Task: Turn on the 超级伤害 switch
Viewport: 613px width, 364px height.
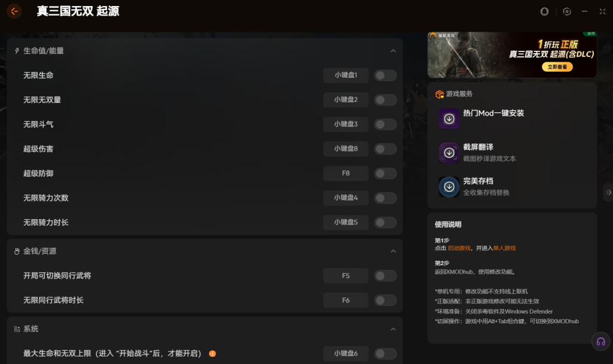Action: point(385,149)
